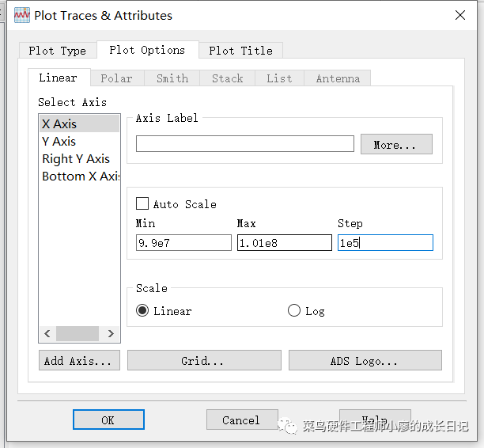The width and height of the screenshot is (484, 448).
Task: Select Y Axis in the axis list
Action: coord(59,142)
